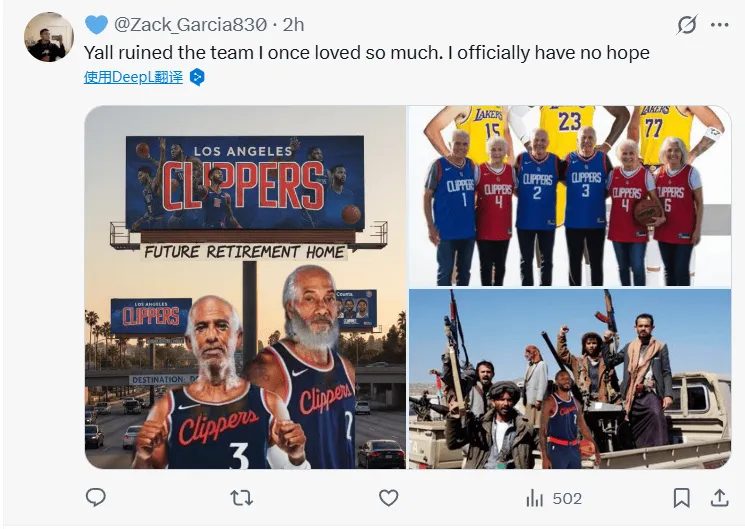Click the tweet text about ruined team

click(367, 52)
